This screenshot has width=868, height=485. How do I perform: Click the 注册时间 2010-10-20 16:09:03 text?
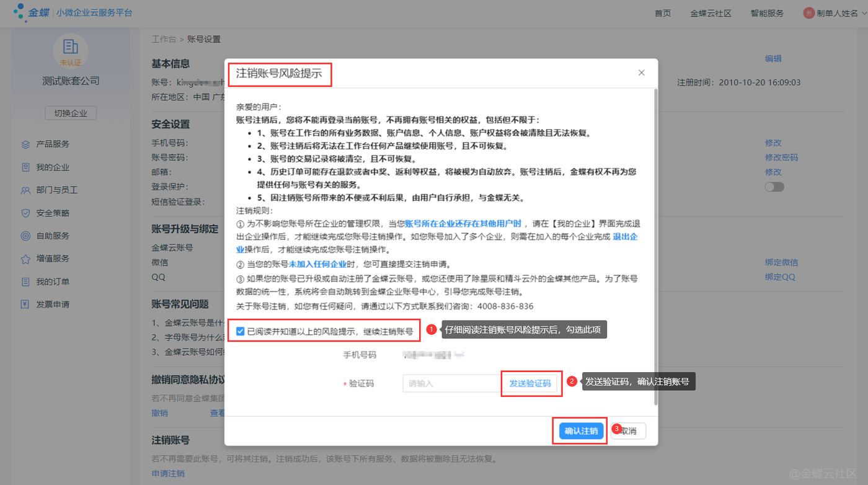tap(738, 82)
